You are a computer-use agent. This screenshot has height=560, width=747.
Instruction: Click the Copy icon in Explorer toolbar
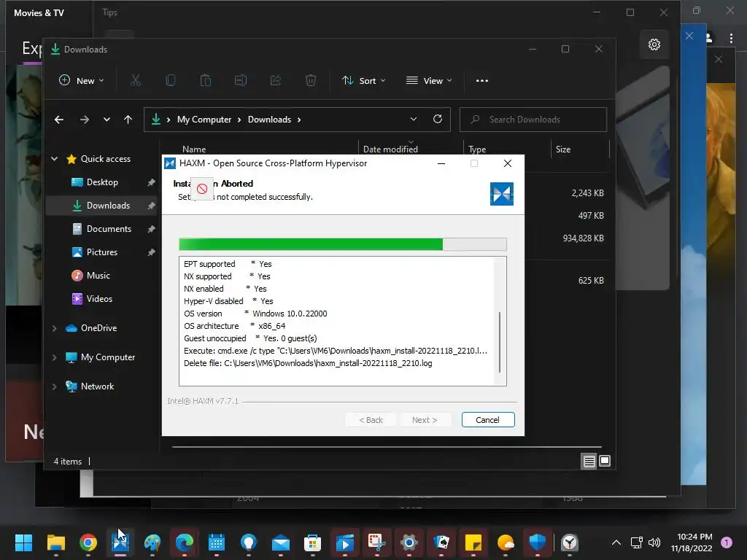(171, 80)
